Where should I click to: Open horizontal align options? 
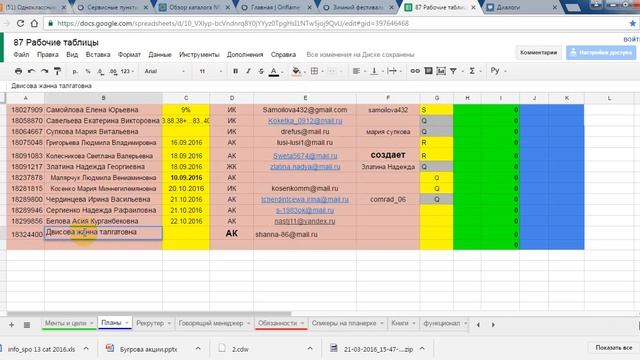point(356,71)
